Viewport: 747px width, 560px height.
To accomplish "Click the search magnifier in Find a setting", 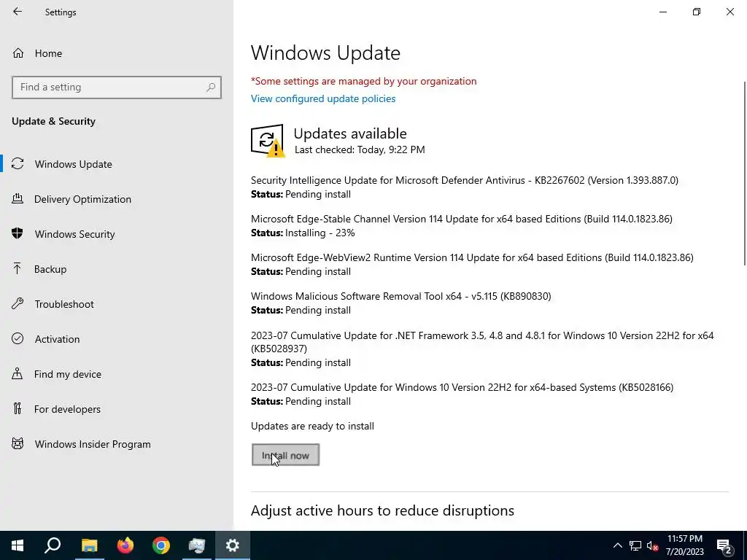I will pyautogui.click(x=211, y=87).
